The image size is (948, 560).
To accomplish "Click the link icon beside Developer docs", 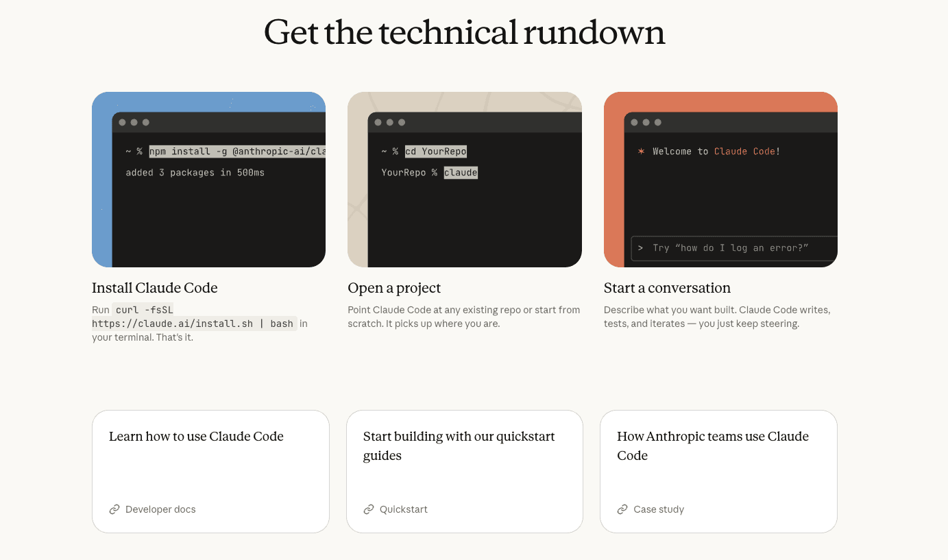I will [114, 509].
